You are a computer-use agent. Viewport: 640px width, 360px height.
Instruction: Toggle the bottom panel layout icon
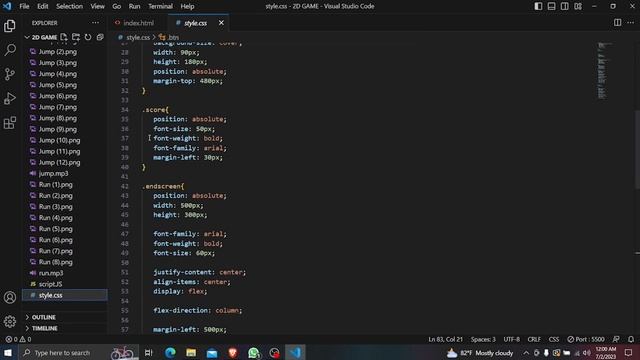coord(551,6)
